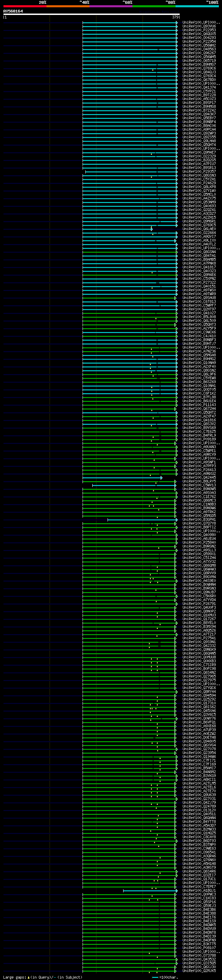Screen dimensions: 222x980
Task: Click the short cyan alignment bar for Q42445
Action: click(122, 477)
